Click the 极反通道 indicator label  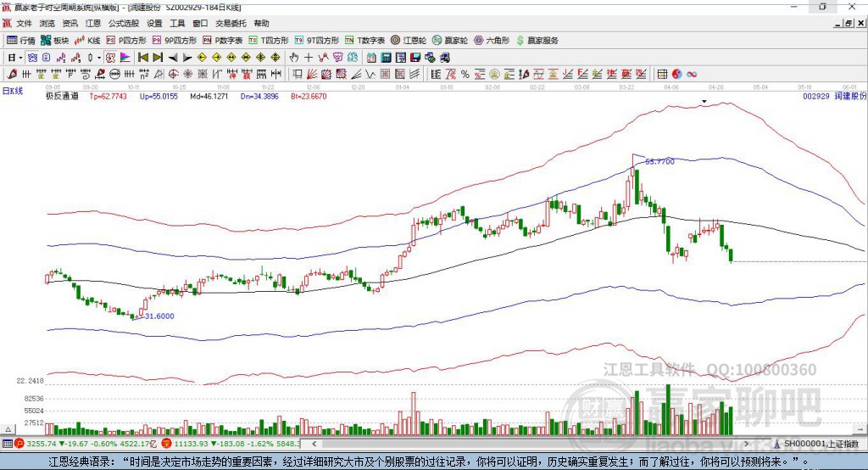62,97
